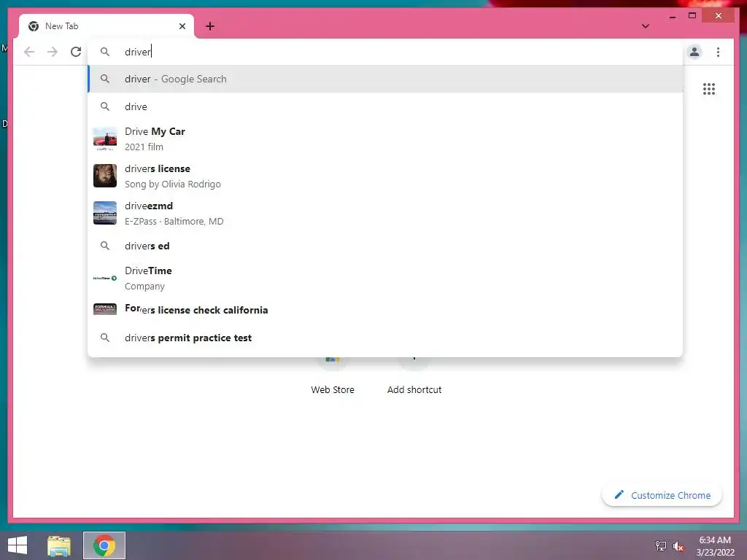Open the profile avatar button
This screenshot has height=560, width=747.
click(694, 52)
